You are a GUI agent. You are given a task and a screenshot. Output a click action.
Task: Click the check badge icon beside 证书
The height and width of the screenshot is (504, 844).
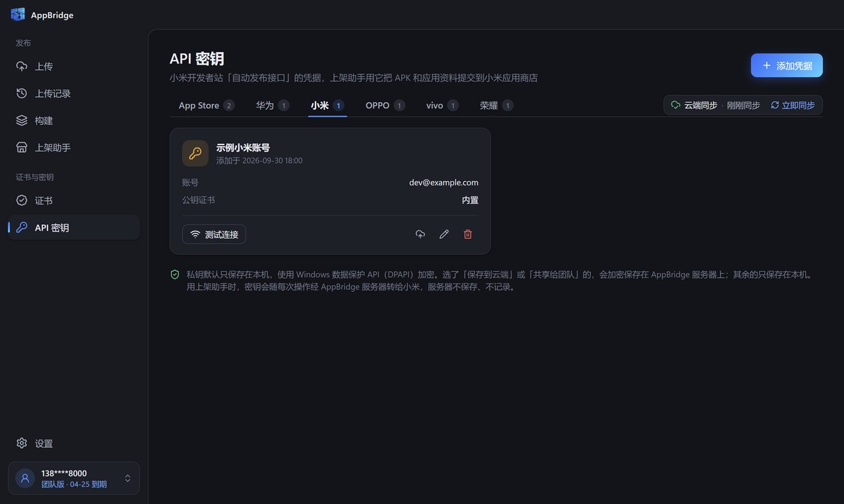22,201
